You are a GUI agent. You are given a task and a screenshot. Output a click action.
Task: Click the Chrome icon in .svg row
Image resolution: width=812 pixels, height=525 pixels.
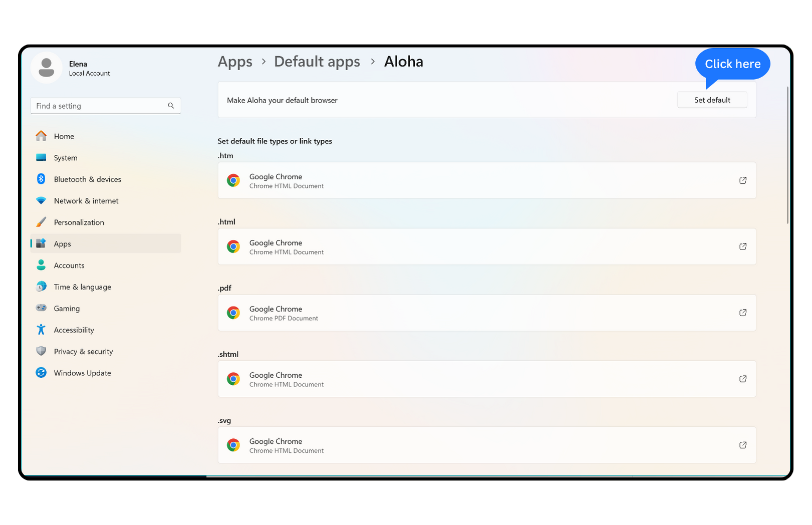233,445
